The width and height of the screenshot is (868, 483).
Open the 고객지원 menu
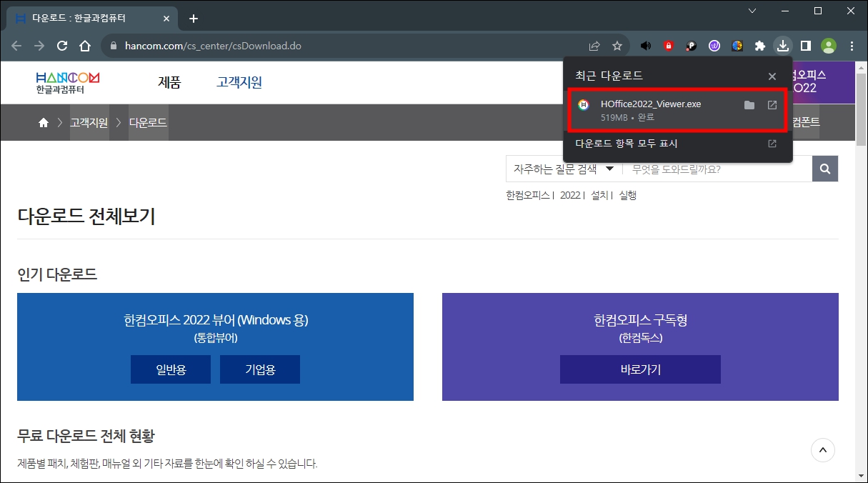click(x=239, y=83)
